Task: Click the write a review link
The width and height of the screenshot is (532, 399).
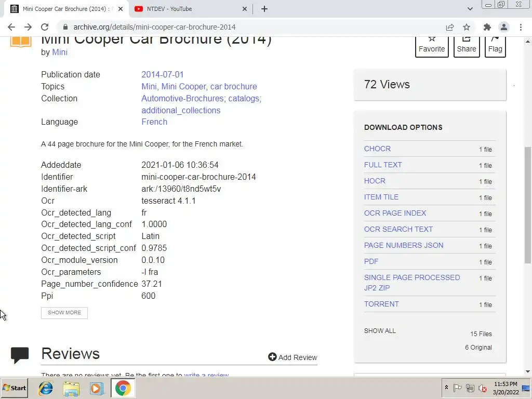Action: 206,375
